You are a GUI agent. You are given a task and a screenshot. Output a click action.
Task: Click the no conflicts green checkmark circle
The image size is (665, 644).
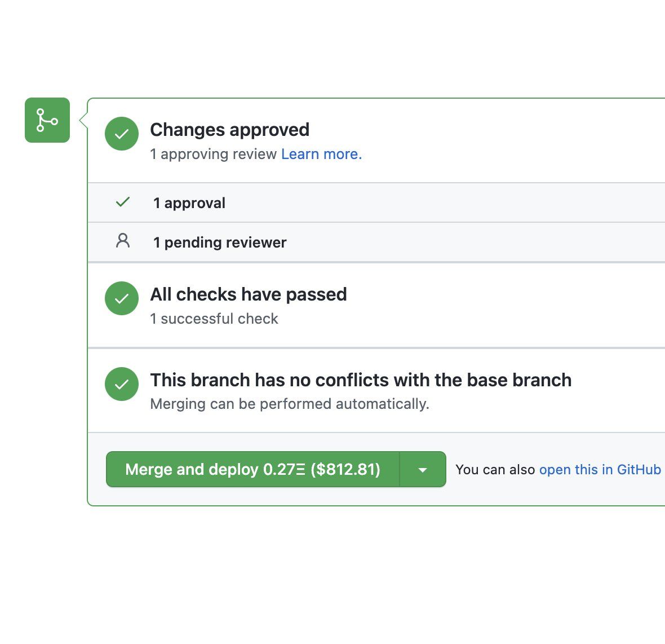pyautogui.click(x=122, y=384)
